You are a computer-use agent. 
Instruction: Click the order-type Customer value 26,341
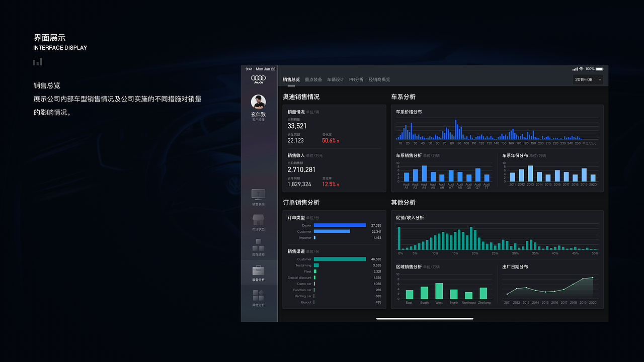coord(376,232)
